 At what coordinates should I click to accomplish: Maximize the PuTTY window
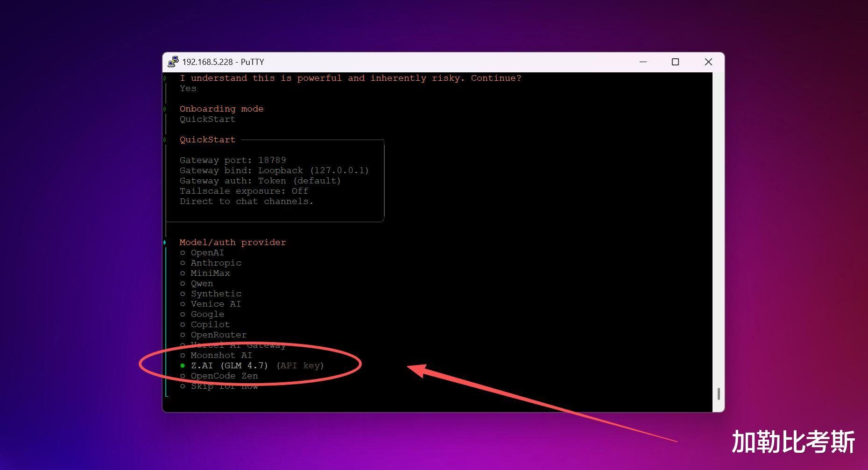coord(675,62)
